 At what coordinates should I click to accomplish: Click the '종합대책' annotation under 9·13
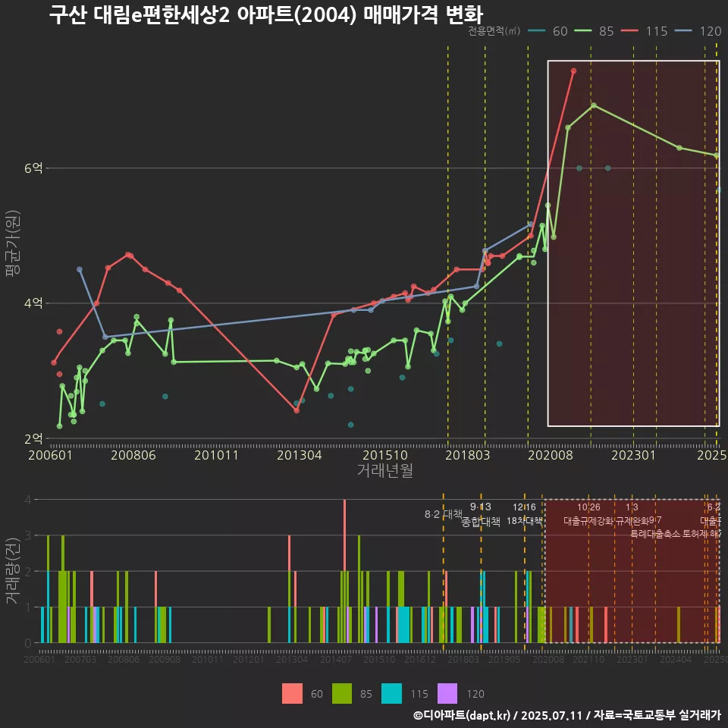coord(481,522)
